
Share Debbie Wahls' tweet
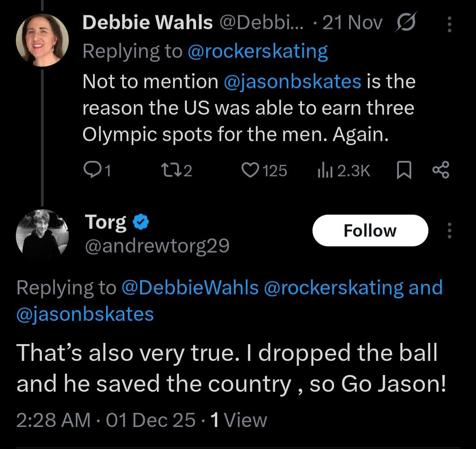[x=440, y=170]
